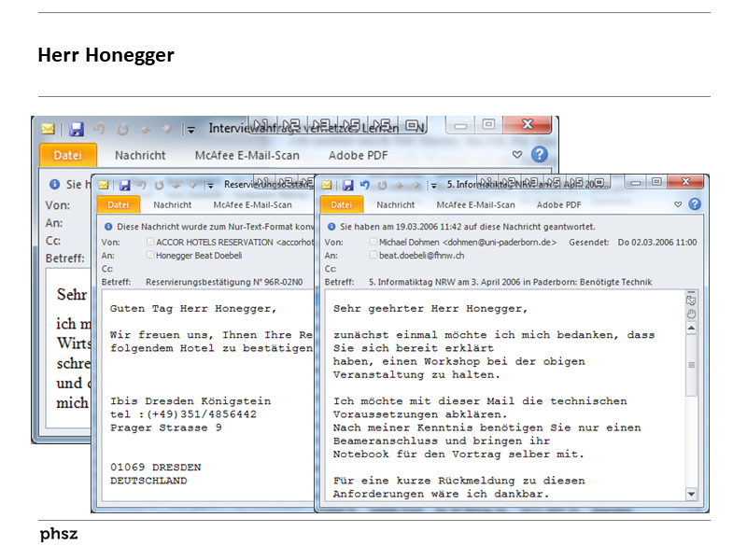Click Save icon in Interviewanfrage window
This screenshot has height=560, width=747.
click(x=77, y=129)
